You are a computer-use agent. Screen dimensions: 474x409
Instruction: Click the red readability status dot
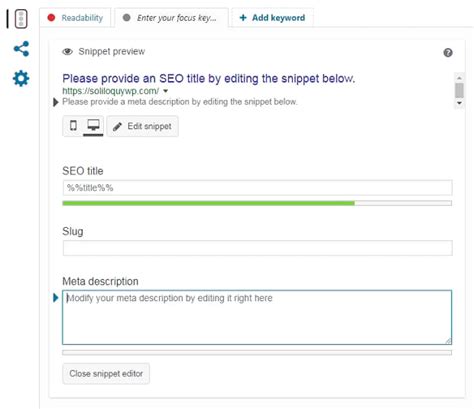[x=51, y=18]
